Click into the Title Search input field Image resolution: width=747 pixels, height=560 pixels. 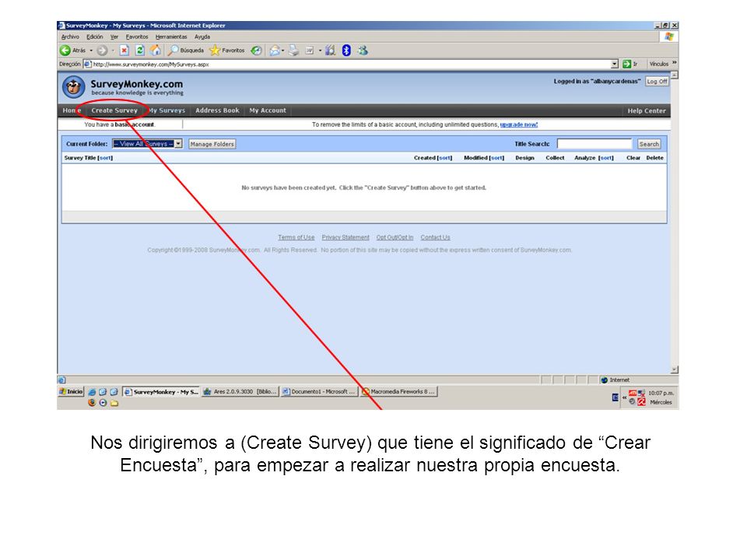[594, 144]
